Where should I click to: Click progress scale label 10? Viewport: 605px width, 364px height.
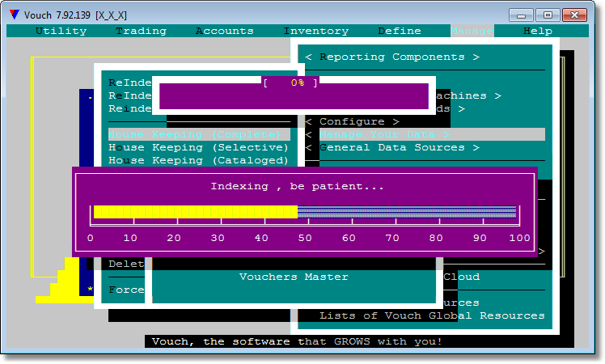(x=130, y=238)
